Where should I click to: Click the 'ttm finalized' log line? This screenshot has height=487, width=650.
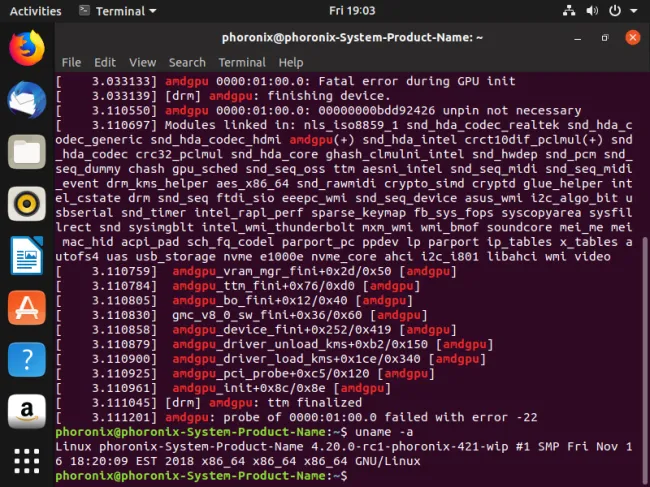(x=209, y=403)
